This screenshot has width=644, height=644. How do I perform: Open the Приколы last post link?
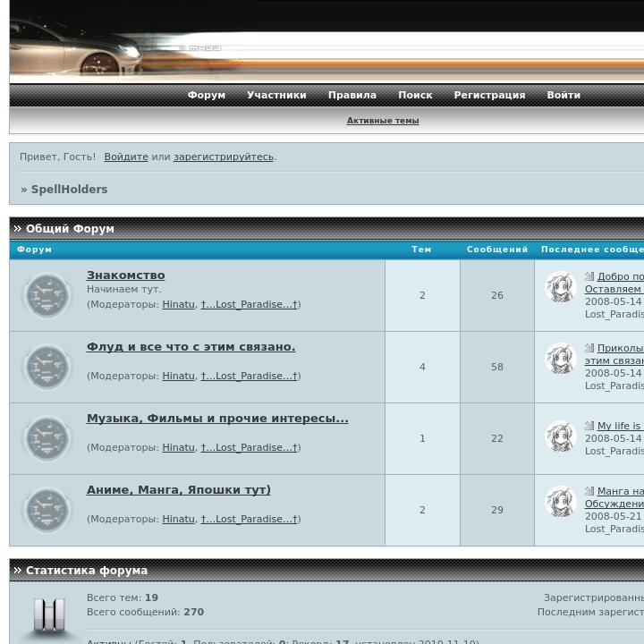[x=620, y=348]
